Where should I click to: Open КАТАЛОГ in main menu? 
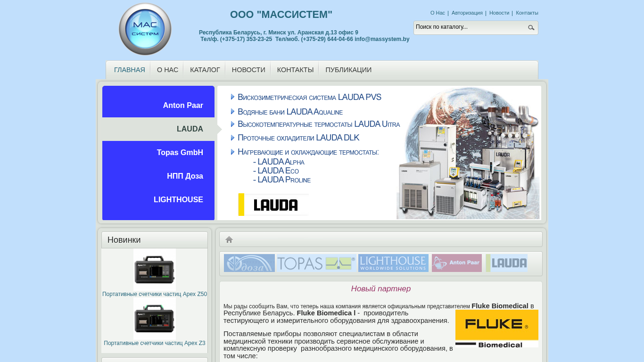pyautogui.click(x=205, y=70)
